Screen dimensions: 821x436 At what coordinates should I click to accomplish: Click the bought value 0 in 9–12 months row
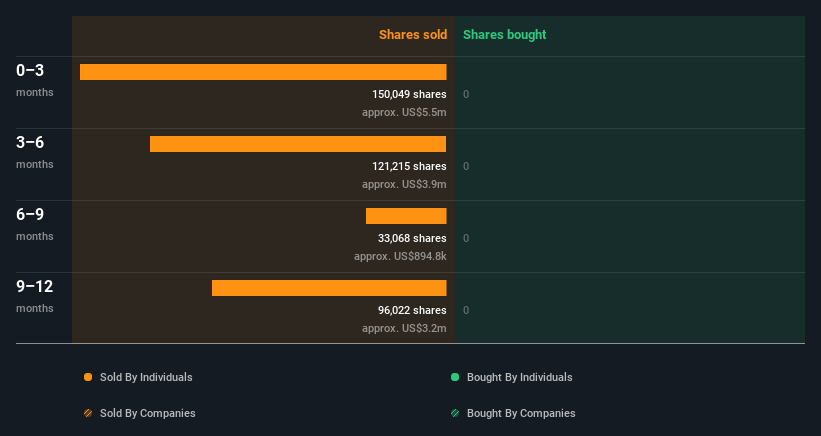click(x=466, y=310)
